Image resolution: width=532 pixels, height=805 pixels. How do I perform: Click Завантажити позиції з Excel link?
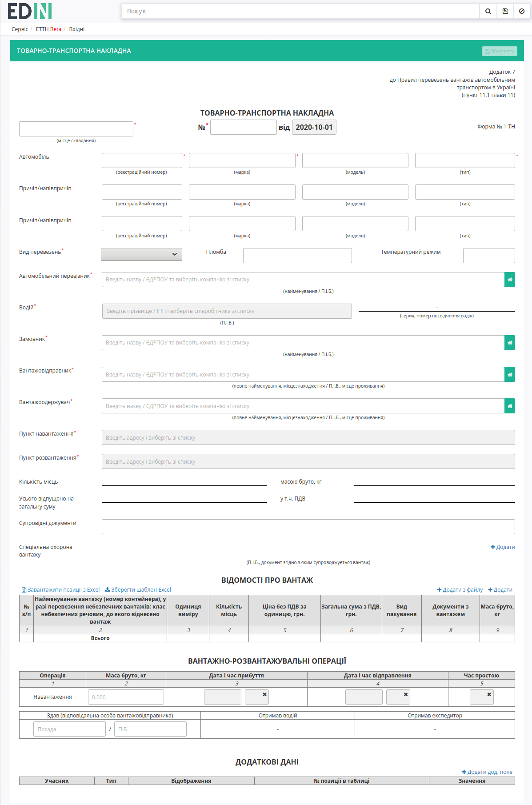(60, 590)
